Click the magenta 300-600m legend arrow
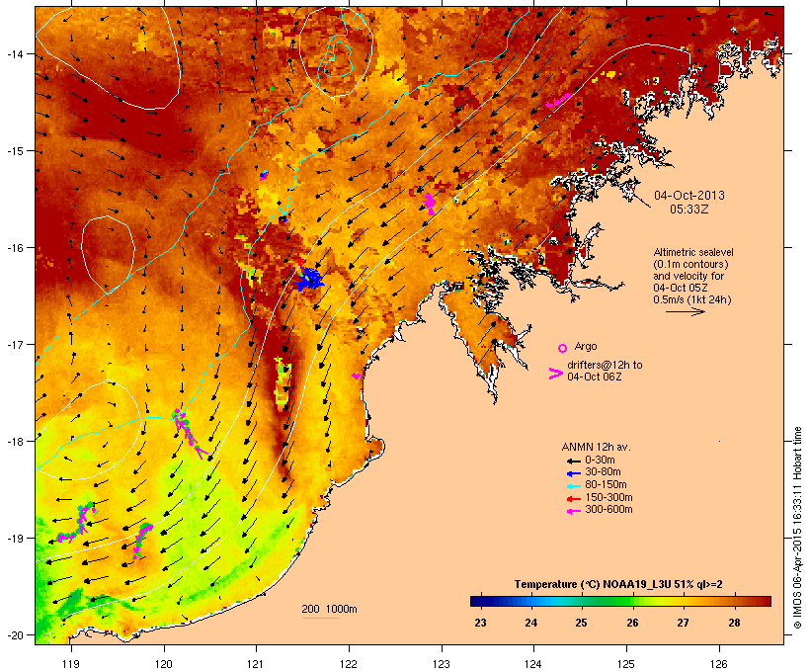The image size is (810, 672). (x=574, y=511)
